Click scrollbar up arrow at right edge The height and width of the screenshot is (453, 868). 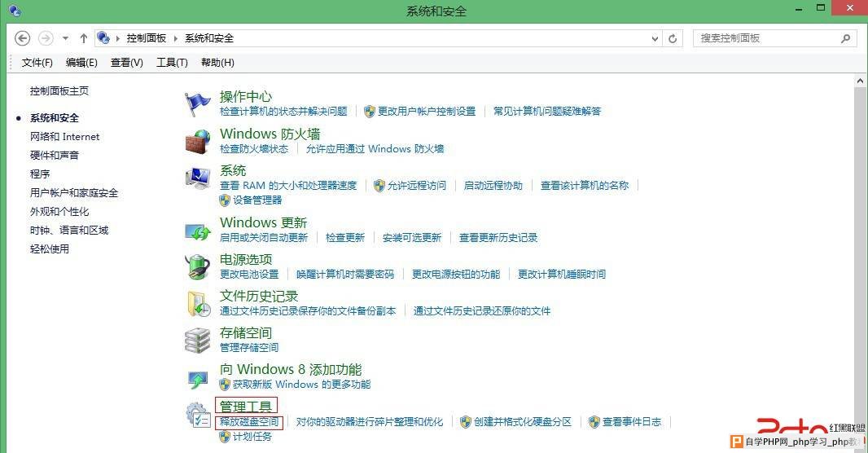pyautogui.click(x=860, y=81)
